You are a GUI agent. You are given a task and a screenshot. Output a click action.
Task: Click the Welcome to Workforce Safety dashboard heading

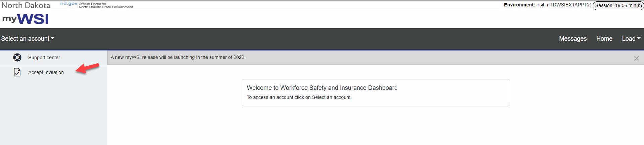pyautogui.click(x=322, y=88)
